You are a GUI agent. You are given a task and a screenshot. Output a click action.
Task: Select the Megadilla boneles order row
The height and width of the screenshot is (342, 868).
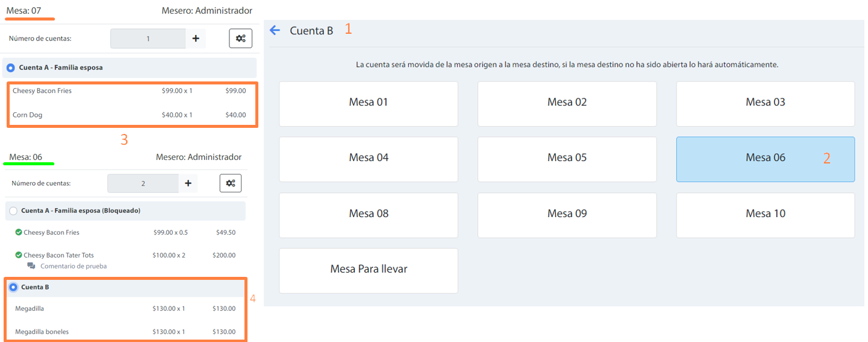click(x=126, y=331)
